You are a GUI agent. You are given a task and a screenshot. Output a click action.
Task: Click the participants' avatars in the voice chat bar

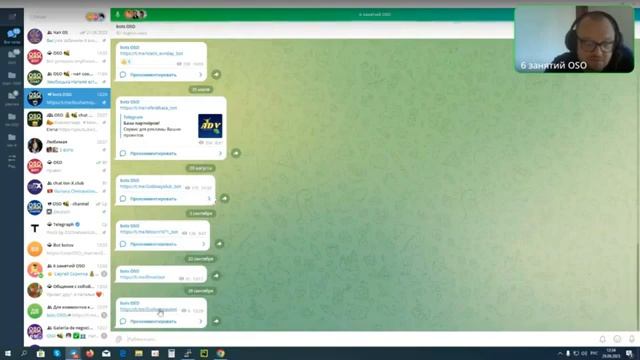pos(135,15)
